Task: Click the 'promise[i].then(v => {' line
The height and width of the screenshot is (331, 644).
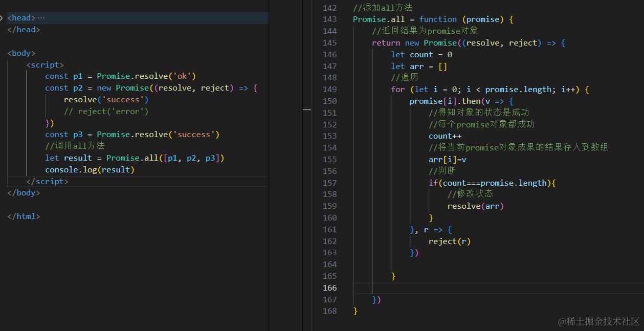Action: click(x=461, y=101)
